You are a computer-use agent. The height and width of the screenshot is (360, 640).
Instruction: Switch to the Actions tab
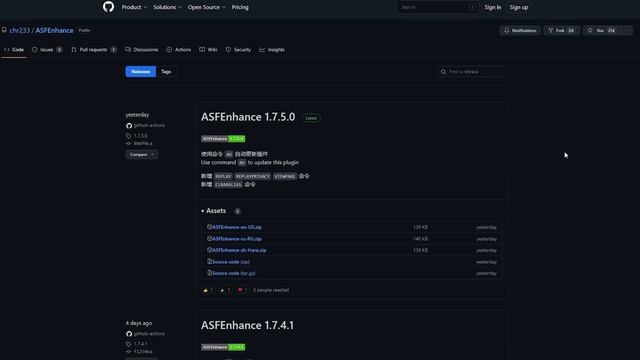point(179,50)
